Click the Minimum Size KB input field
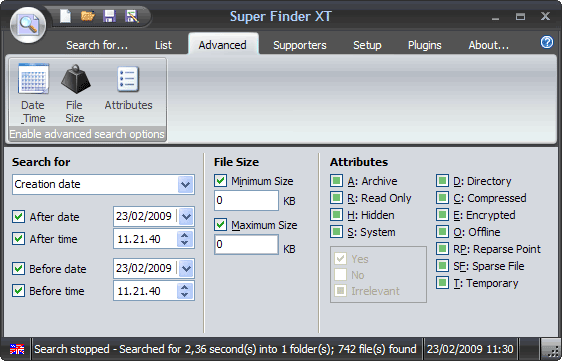Screen dimensions: 562x361 point(246,200)
